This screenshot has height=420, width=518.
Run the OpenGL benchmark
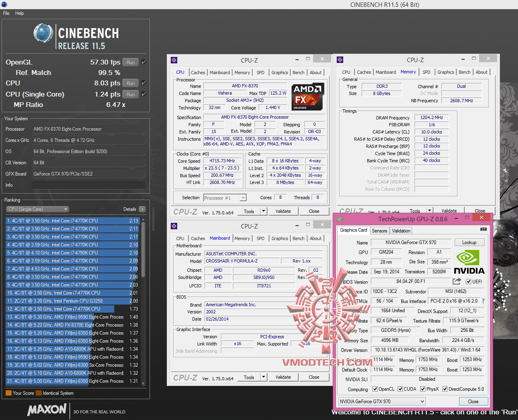coord(131,62)
